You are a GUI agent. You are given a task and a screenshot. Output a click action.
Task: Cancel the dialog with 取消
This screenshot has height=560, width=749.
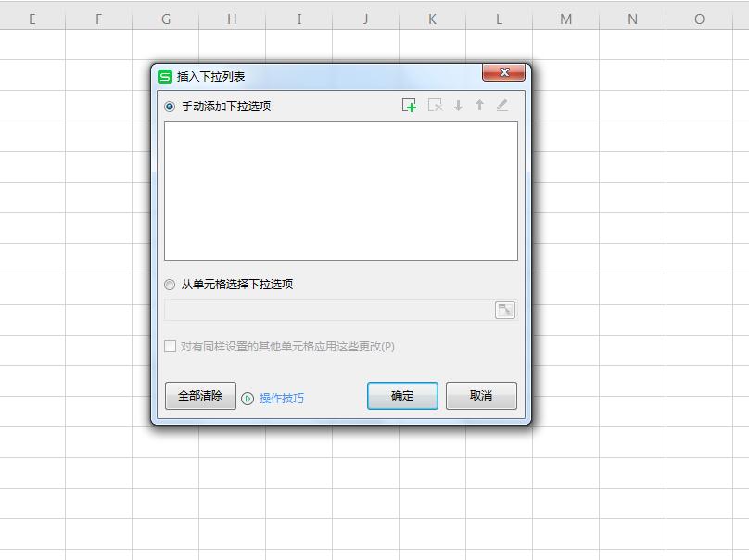coord(481,396)
